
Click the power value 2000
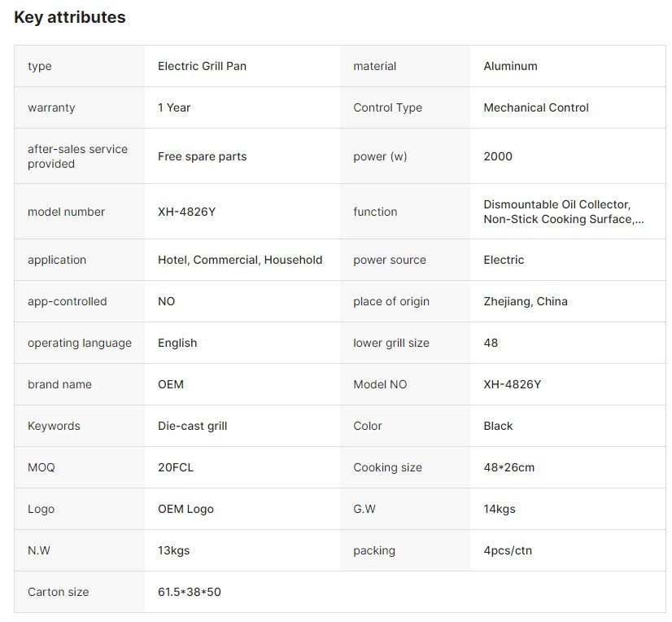click(x=498, y=156)
